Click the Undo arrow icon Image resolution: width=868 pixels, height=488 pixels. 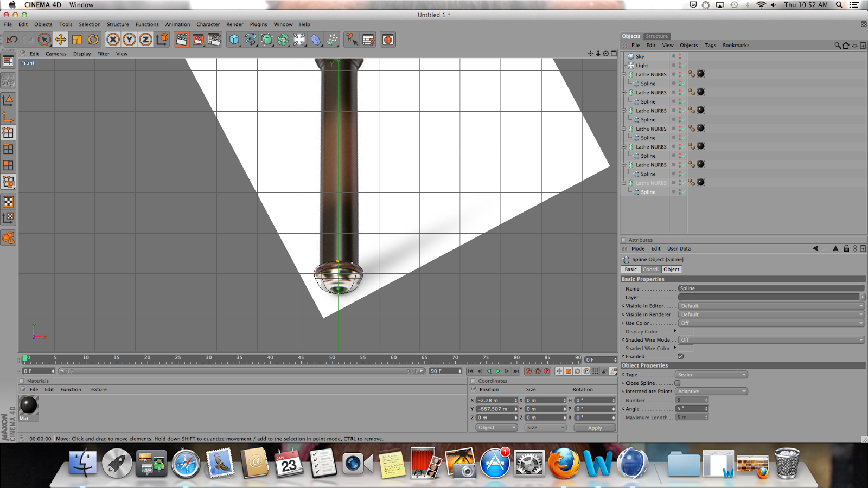12,40
